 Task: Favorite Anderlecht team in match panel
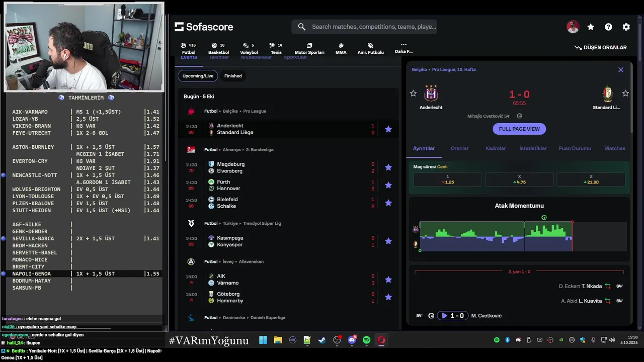413,94
